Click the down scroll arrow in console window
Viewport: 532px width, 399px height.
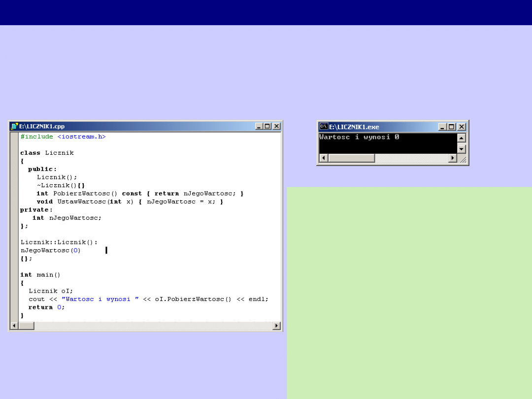pos(461,149)
